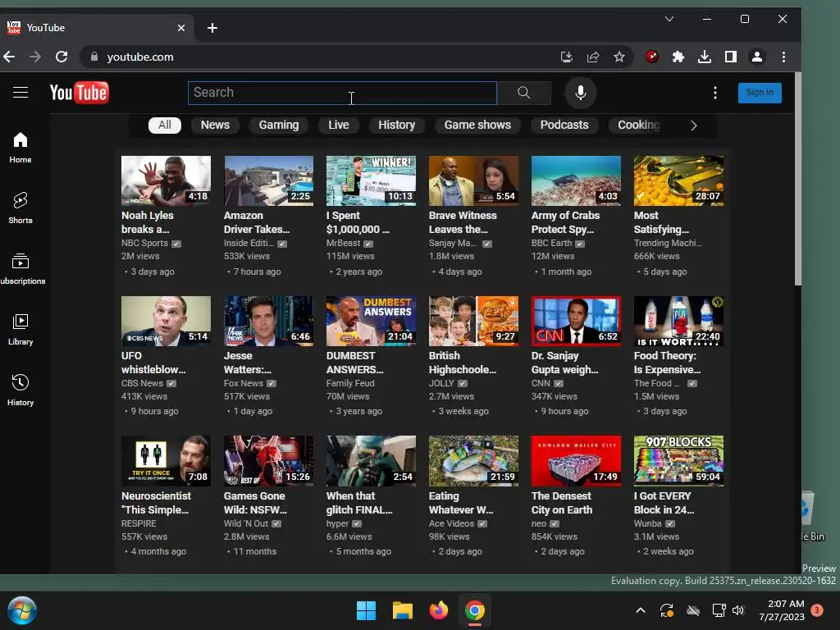Screen dimensions: 840x630
Task: Reload the YouTube page
Action: (62, 57)
